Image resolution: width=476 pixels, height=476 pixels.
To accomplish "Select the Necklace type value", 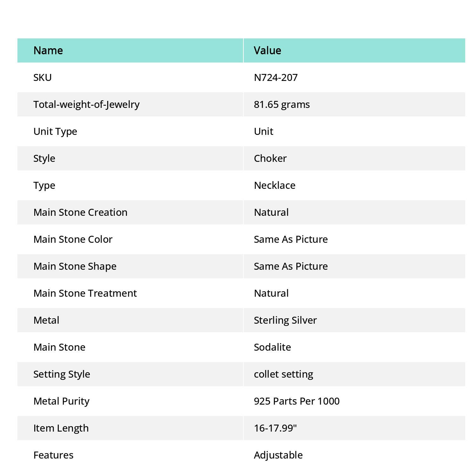I will click(274, 185).
